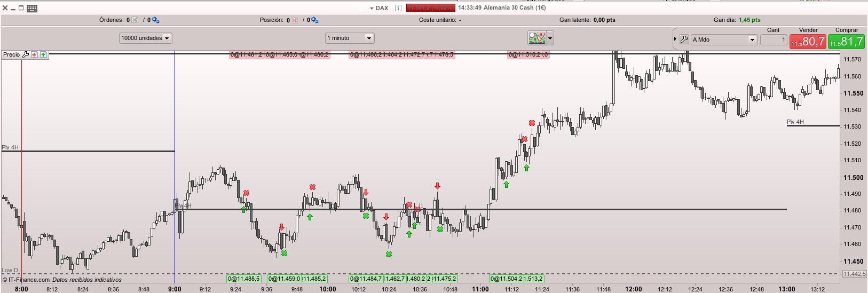Open the 10000 unidades dropdown

[146, 38]
